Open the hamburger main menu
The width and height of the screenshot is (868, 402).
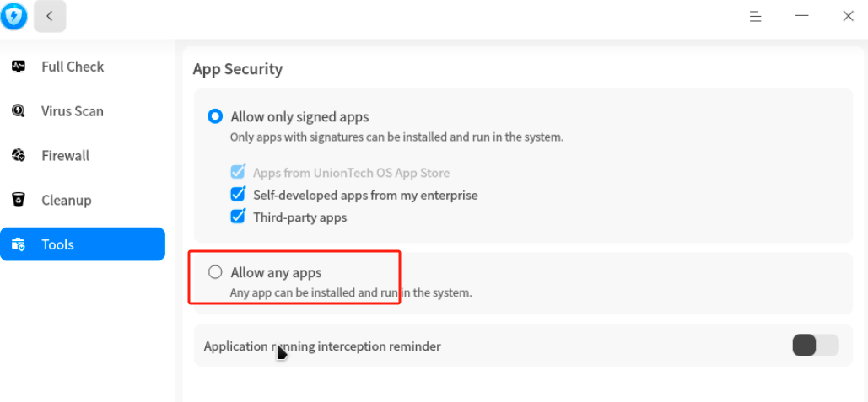pos(756,16)
